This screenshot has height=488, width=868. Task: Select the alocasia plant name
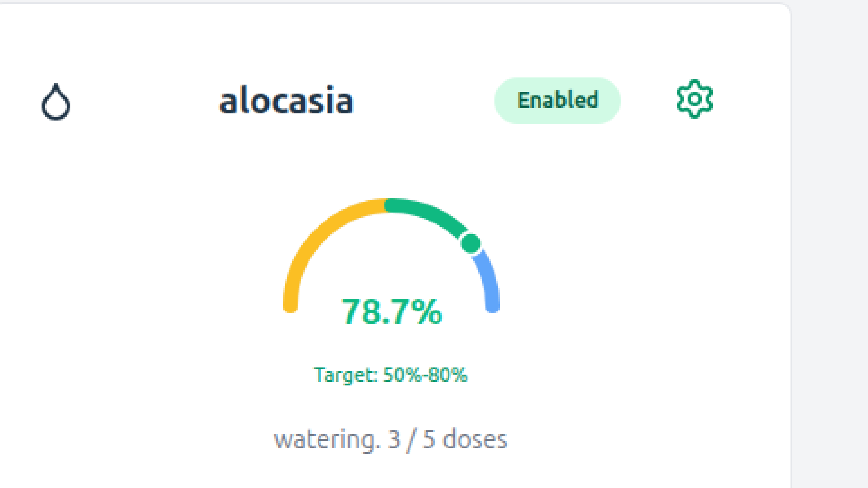tap(286, 100)
